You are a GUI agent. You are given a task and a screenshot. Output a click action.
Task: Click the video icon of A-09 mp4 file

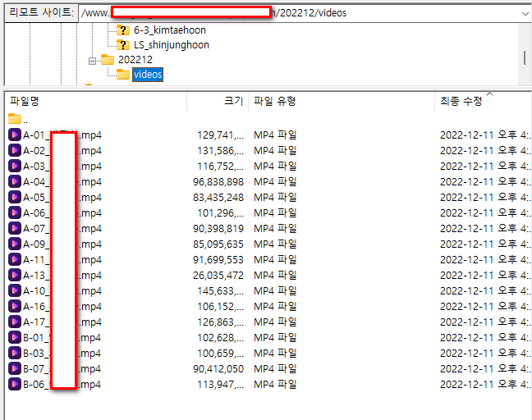(15, 244)
